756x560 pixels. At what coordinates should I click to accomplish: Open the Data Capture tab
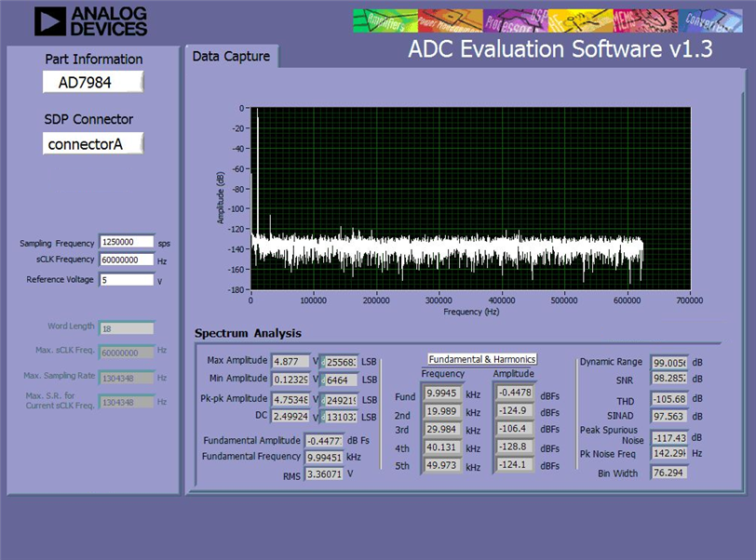(232, 57)
